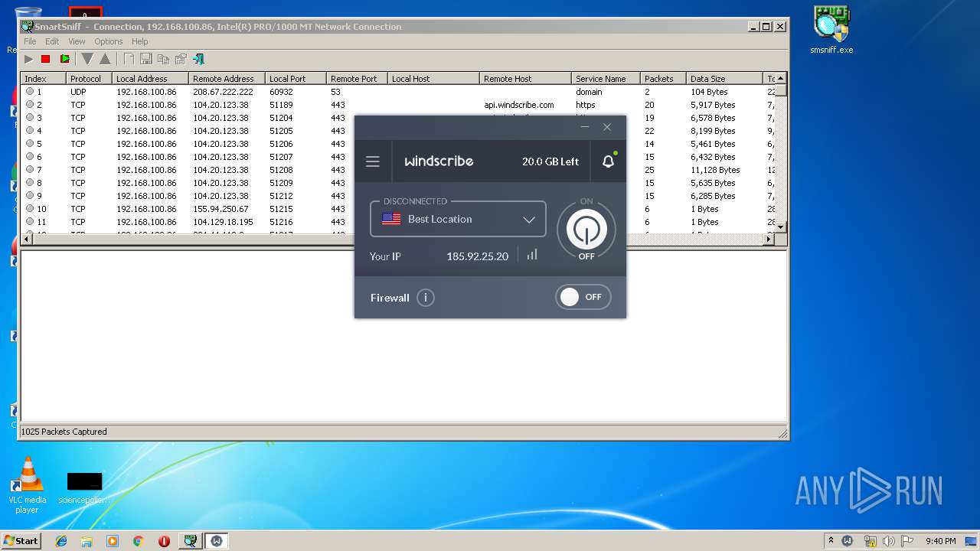Sort by Local Port column
The width and height of the screenshot is (980, 551).
point(296,78)
